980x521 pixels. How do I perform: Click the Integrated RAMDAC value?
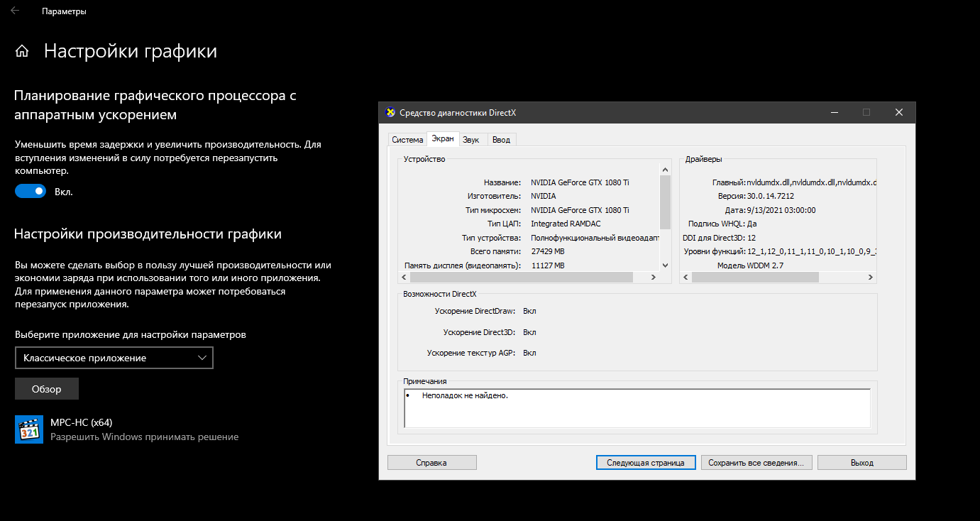click(565, 224)
